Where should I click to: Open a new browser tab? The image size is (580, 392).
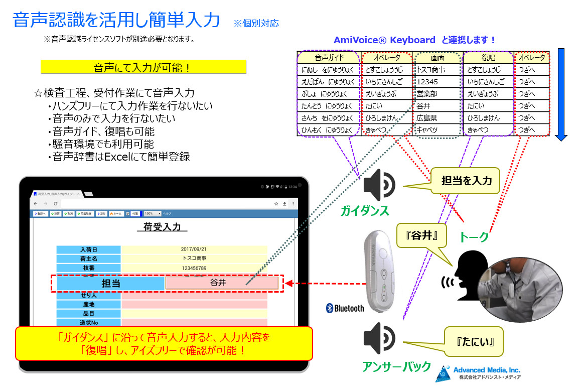[x=88, y=194]
